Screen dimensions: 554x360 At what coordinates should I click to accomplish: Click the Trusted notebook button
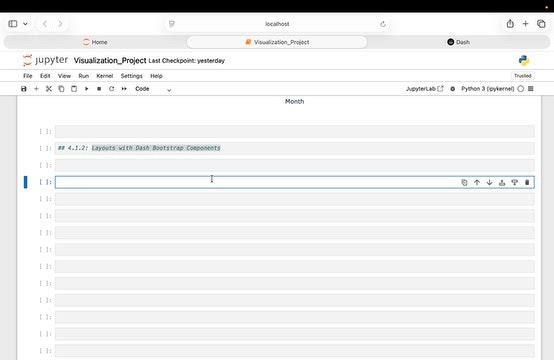(523, 76)
